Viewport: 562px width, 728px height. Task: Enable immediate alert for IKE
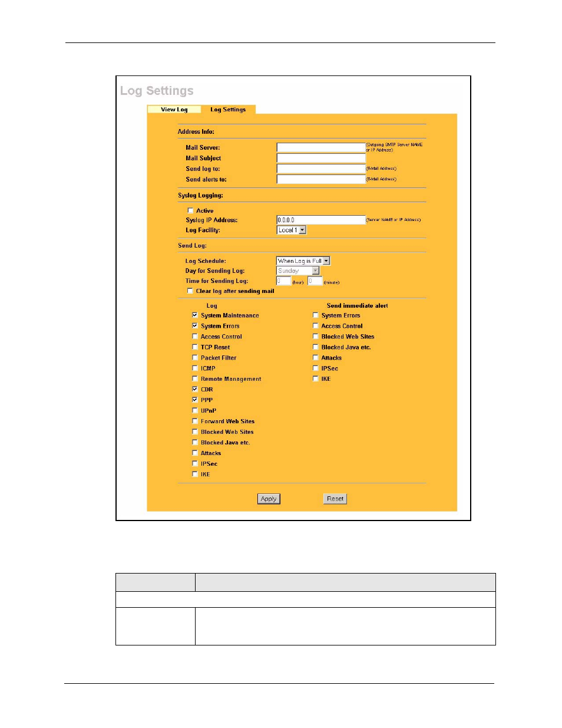coord(316,379)
